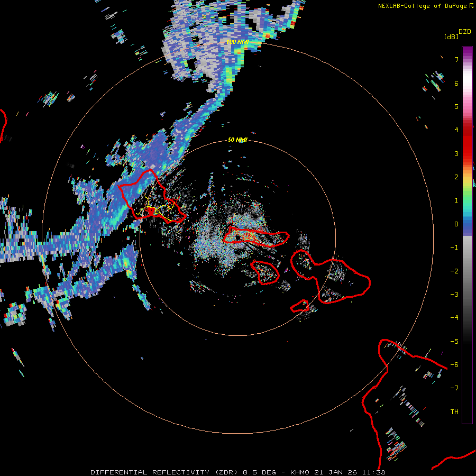
Task: Click the color scale value 4
Action: point(456,130)
